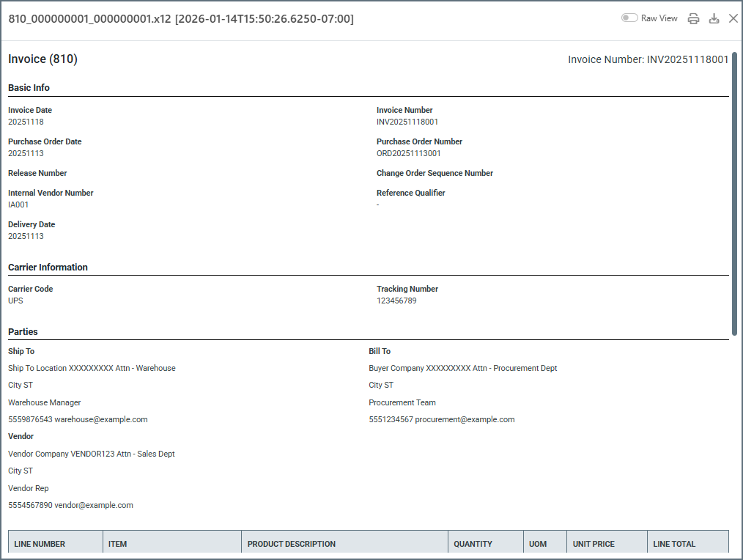Print the invoice document
Image resolution: width=743 pixels, height=560 pixels.
point(693,19)
